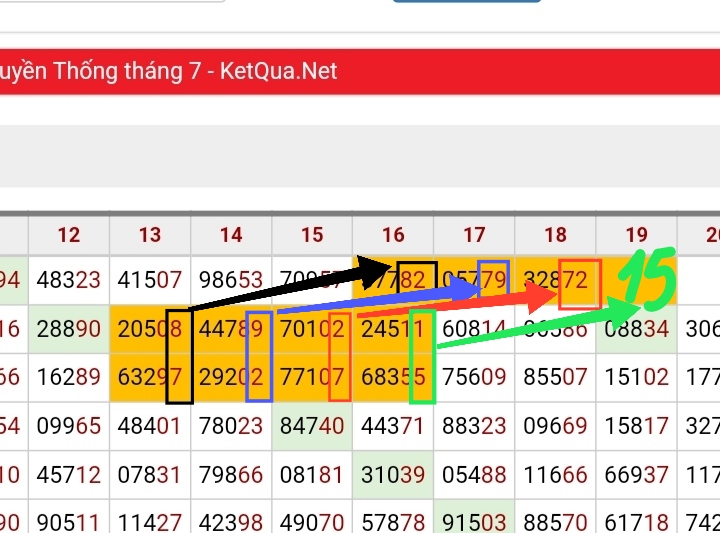Select result 45712 under day 12
This screenshot has height=533, width=720.
[x=69, y=475]
